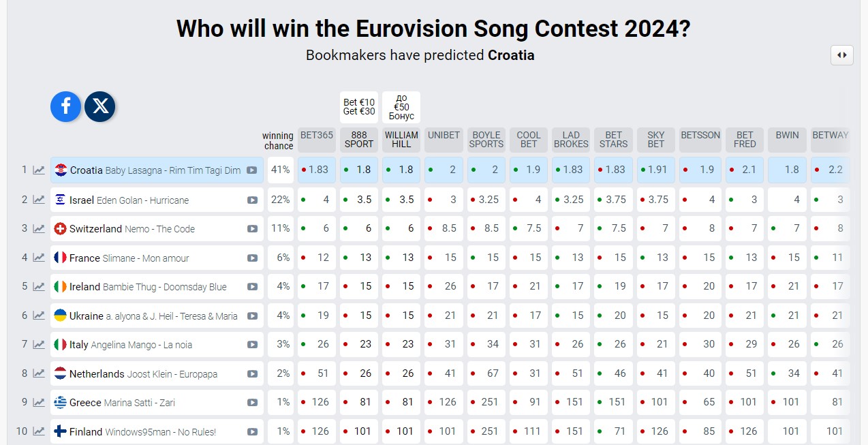Toggle the table width expand arrows
868x445 pixels.
coord(842,55)
